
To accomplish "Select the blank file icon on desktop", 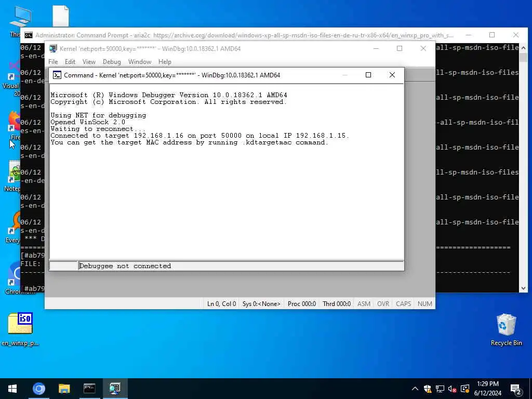I will click(61, 16).
